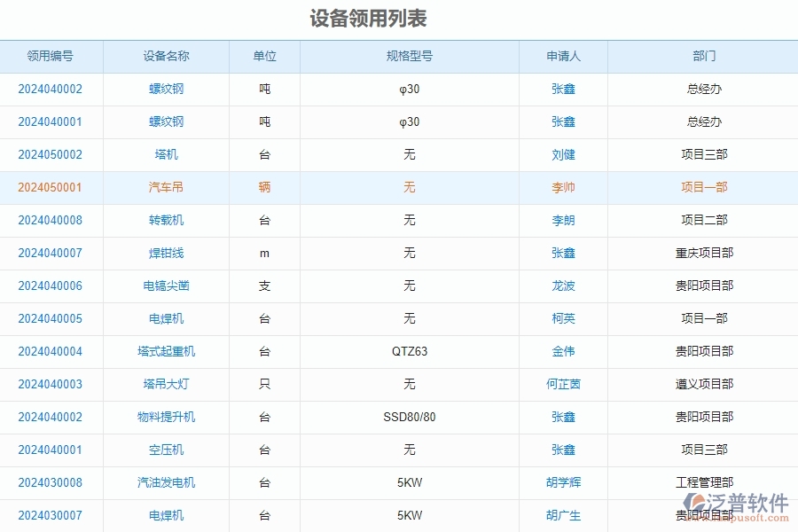Open requisition 2024050002 for 塔机
Image resolution: width=798 pixels, height=532 pixels.
[x=51, y=154]
